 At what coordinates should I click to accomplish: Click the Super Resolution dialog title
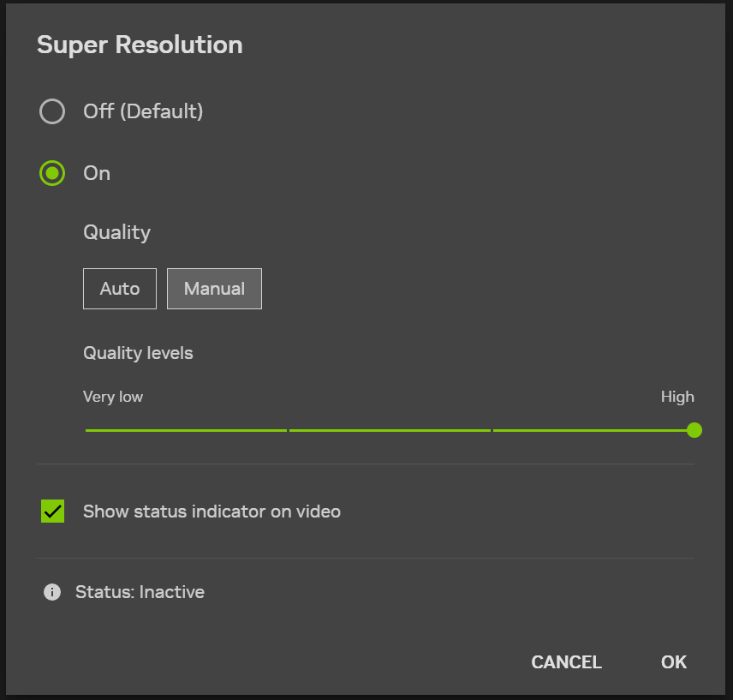coord(140,45)
